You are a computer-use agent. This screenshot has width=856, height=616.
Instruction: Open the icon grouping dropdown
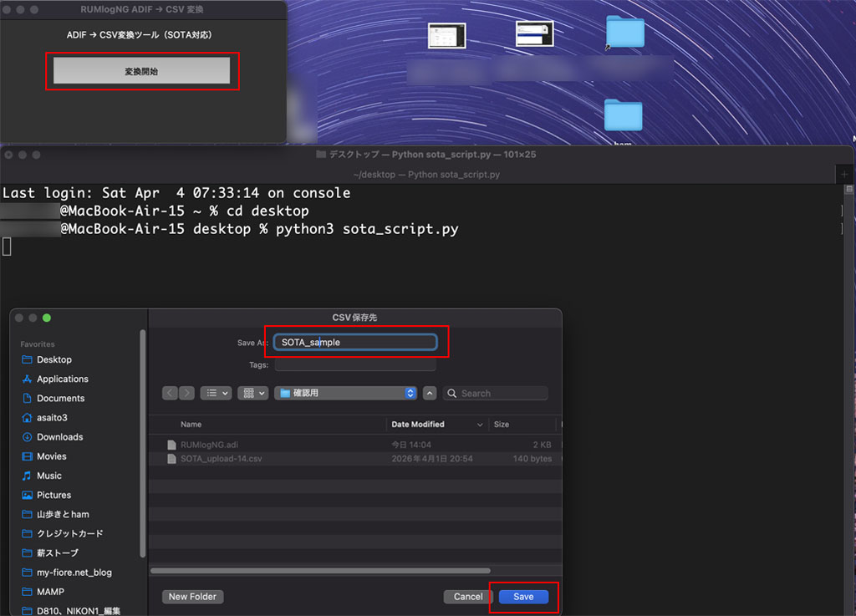pos(253,393)
